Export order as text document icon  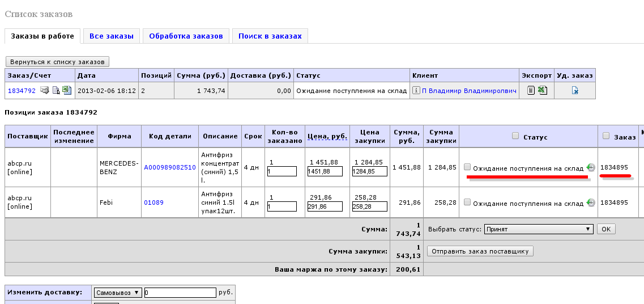point(531,90)
